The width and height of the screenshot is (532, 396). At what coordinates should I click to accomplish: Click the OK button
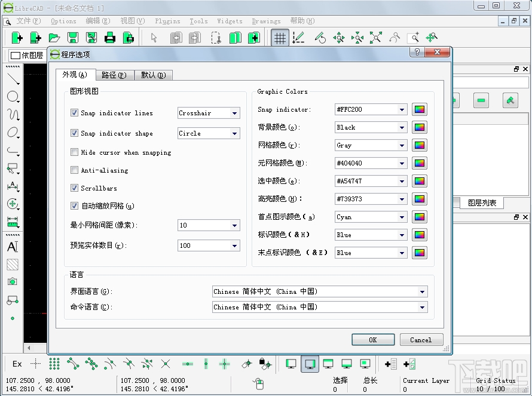(x=373, y=340)
